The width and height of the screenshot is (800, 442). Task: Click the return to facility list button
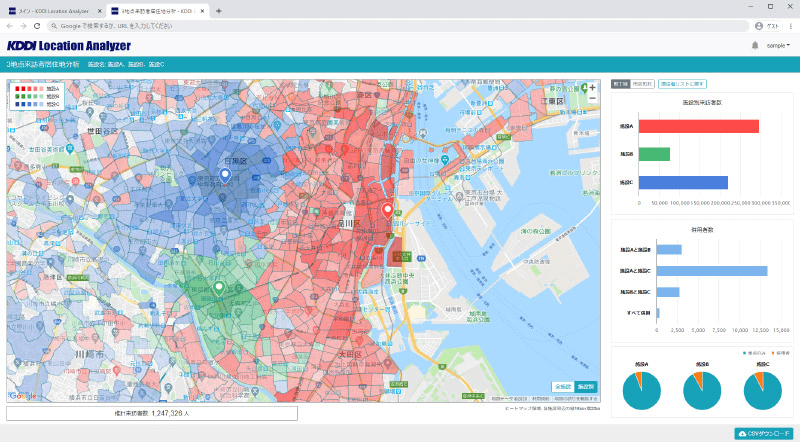(x=682, y=84)
